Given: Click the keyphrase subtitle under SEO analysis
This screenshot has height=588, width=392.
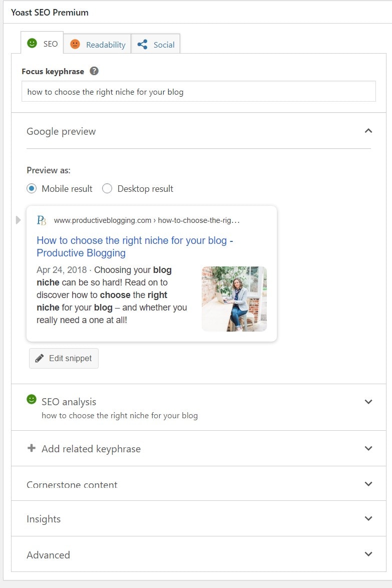Looking at the screenshot, I should click(x=120, y=416).
